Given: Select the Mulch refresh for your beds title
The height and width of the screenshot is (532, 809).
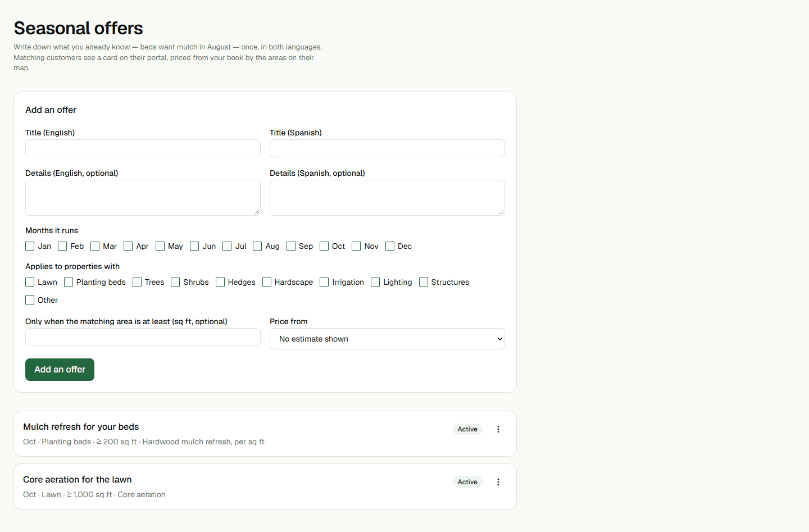Looking at the screenshot, I should pos(81,427).
